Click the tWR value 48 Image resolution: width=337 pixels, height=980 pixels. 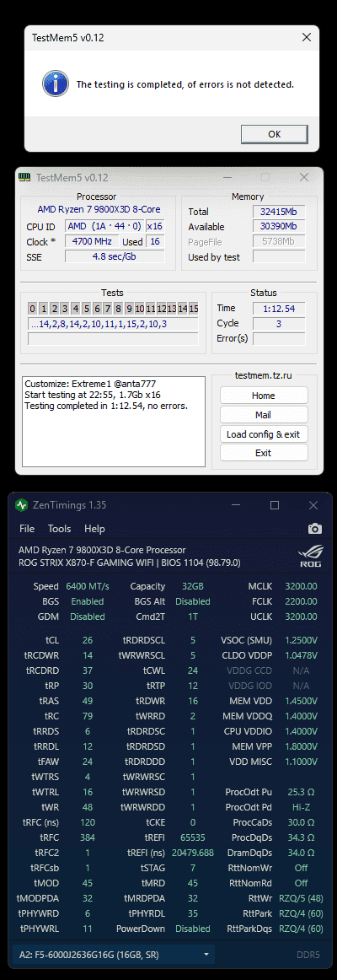pyautogui.click(x=88, y=807)
